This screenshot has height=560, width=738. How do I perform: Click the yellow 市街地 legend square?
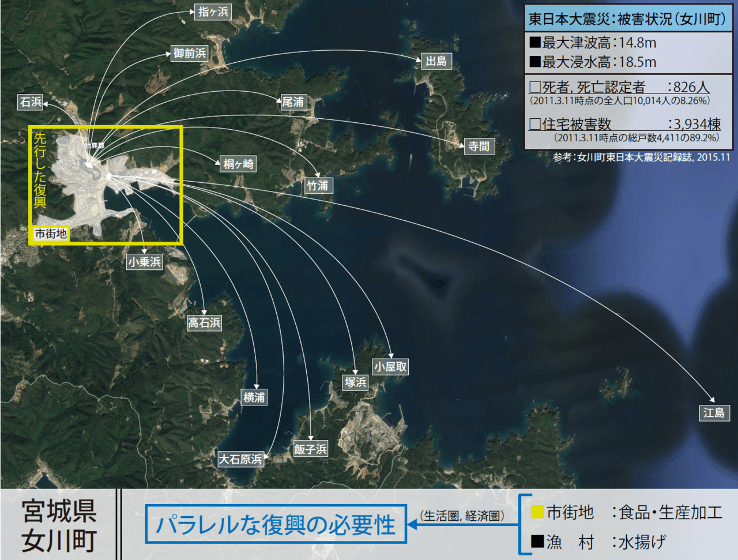click(x=537, y=512)
